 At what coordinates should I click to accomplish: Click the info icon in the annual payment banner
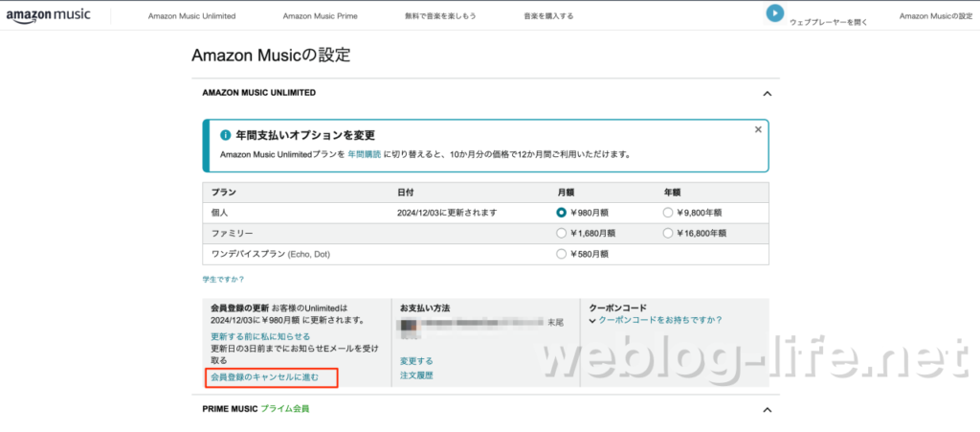click(226, 136)
